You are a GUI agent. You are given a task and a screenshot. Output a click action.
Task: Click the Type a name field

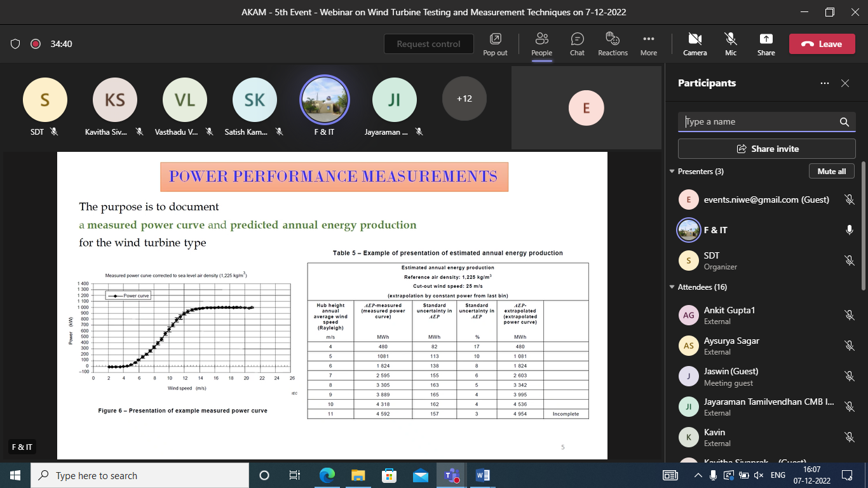pos(759,122)
